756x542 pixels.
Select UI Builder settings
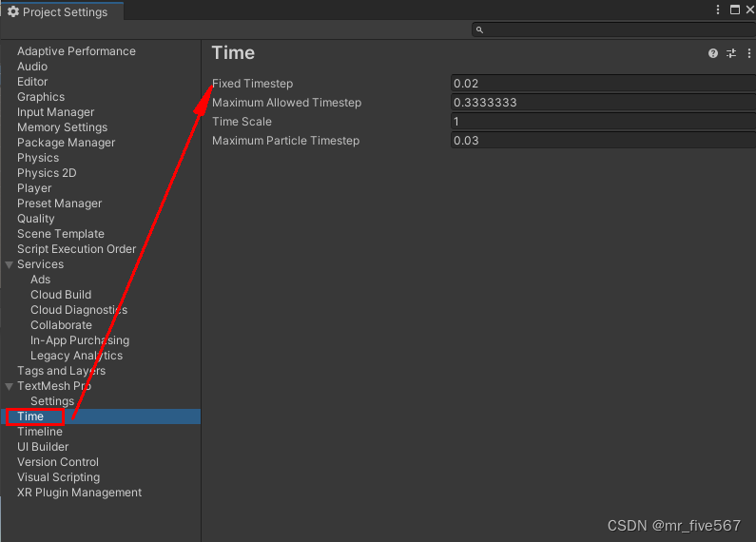[43, 447]
